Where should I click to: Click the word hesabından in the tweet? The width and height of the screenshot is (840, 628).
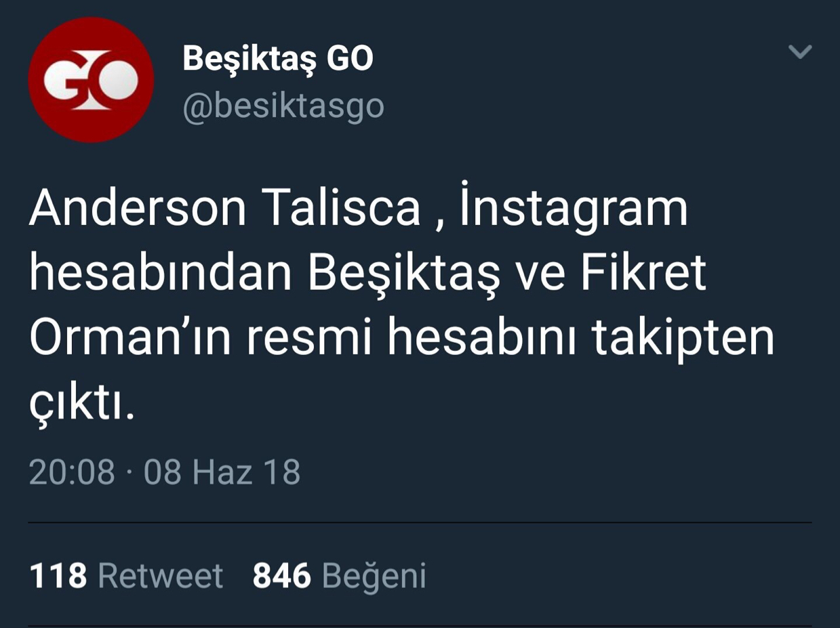coord(160,273)
